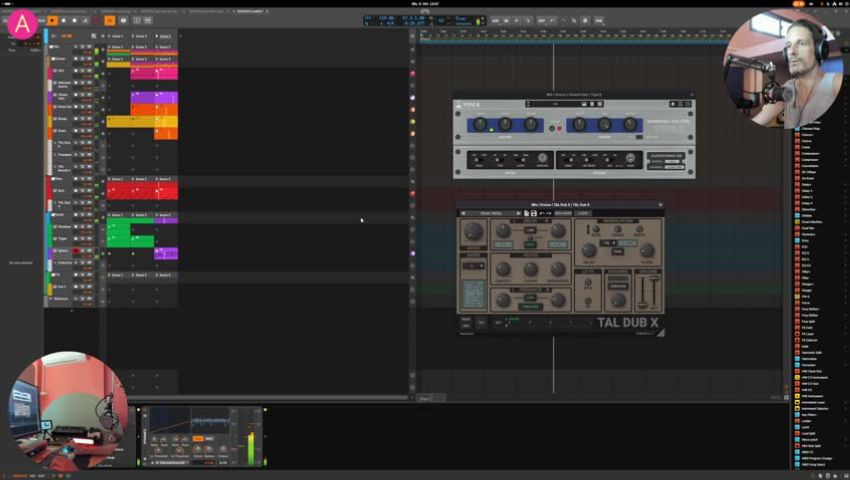Image resolution: width=850 pixels, height=480 pixels.
Task: Click the Stop button in the transport bar
Action: [x=63, y=20]
